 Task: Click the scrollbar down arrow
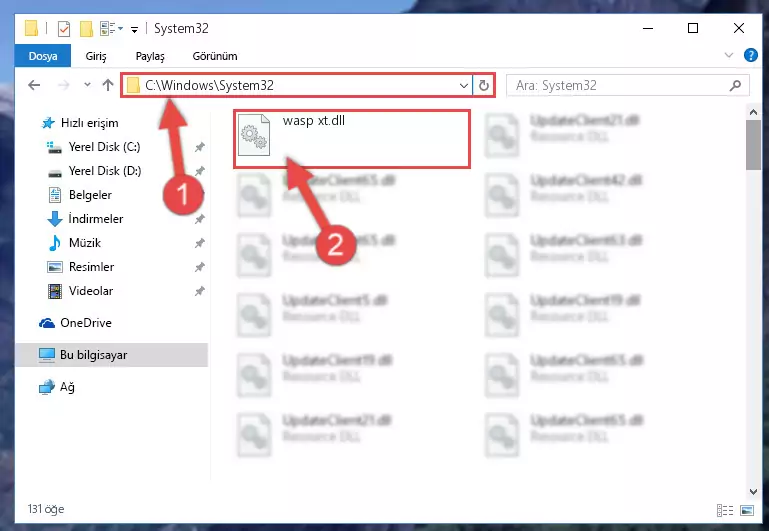point(753,491)
